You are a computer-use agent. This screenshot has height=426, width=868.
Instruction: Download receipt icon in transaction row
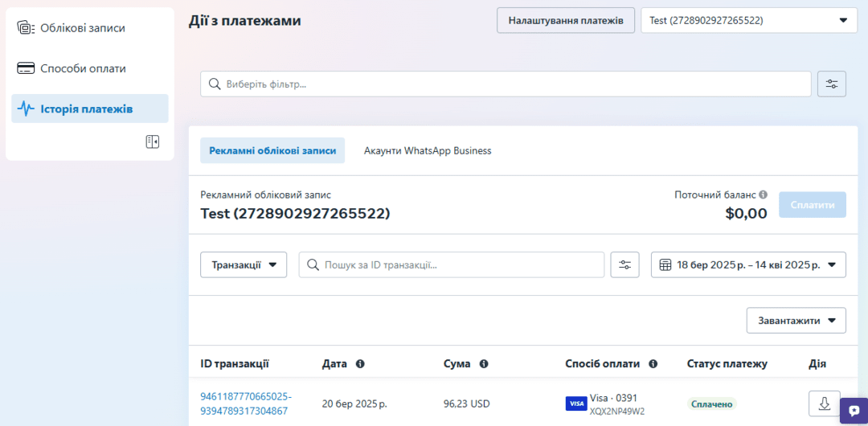(x=825, y=403)
